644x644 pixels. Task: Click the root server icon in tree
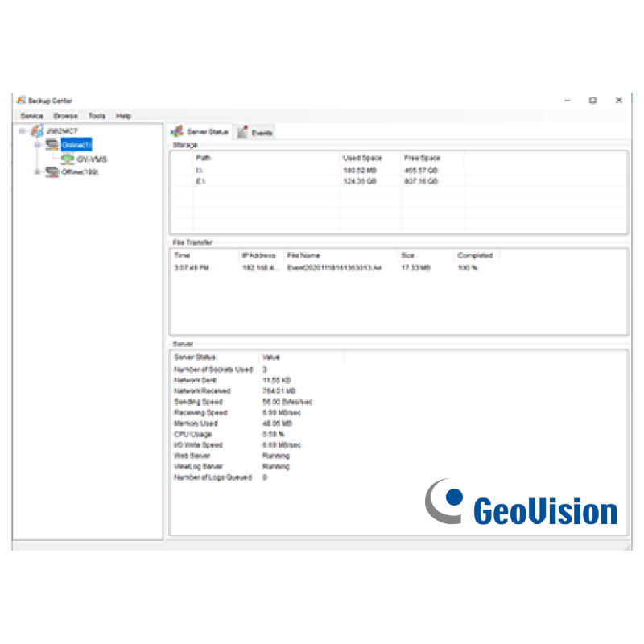37,131
